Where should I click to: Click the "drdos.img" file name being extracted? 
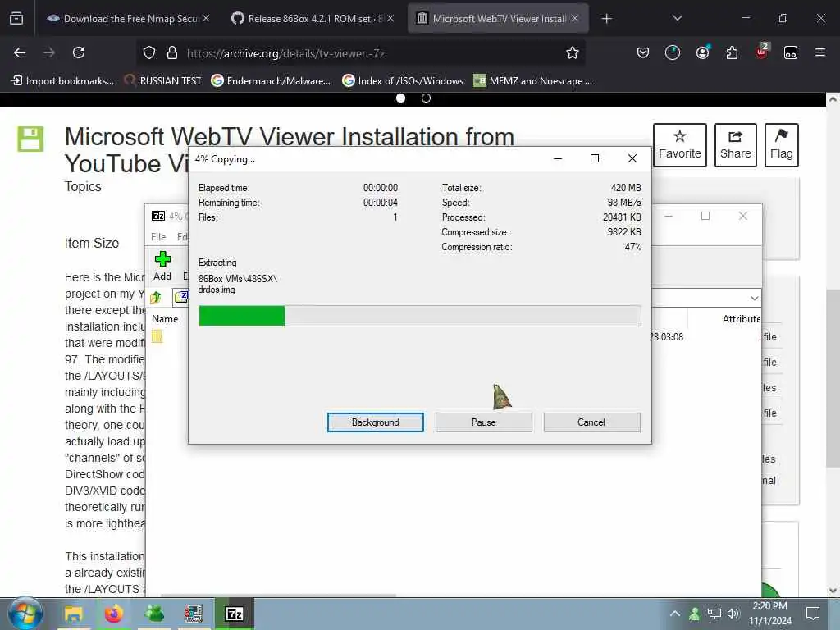[x=217, y=290]
